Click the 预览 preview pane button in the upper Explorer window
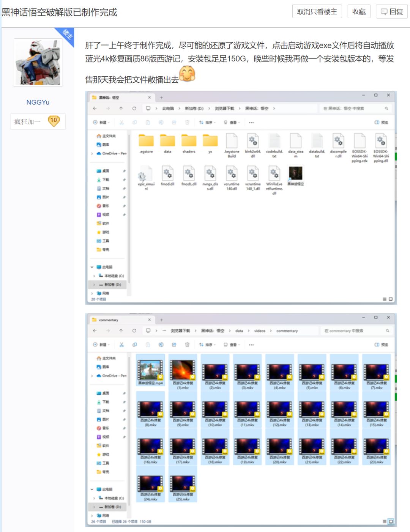410x532 pixels. 381,122
